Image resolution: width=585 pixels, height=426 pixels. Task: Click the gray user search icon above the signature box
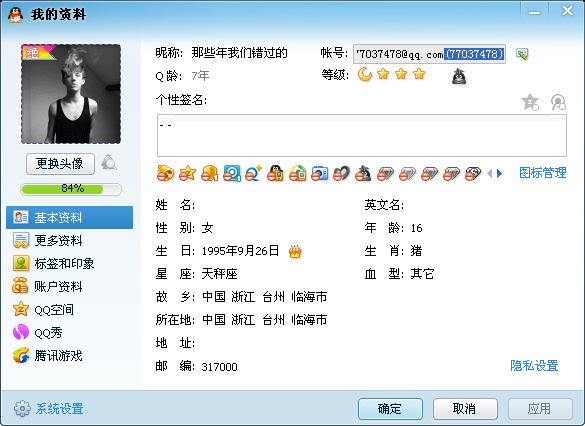(x=558, y=102)
